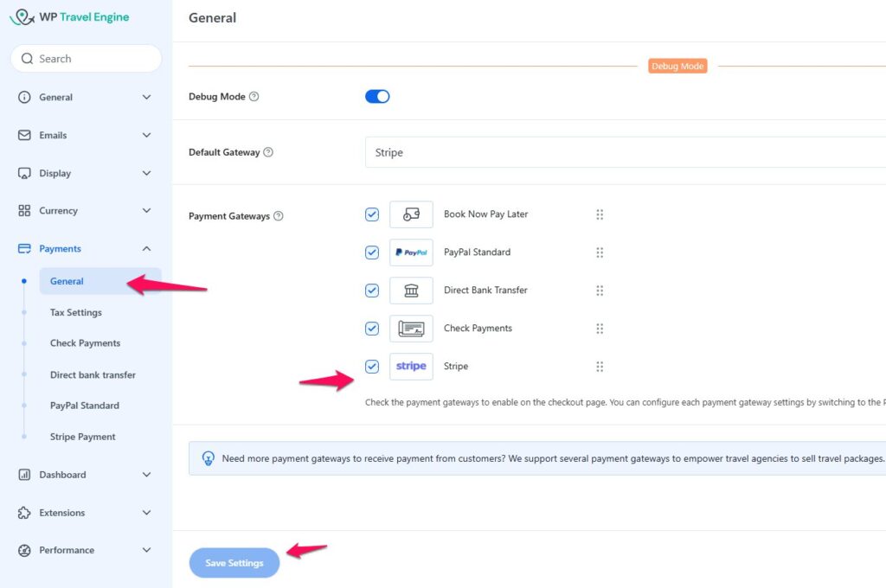
Task: Open the Default Gateway dropdown
Action: tap(625, 152)
